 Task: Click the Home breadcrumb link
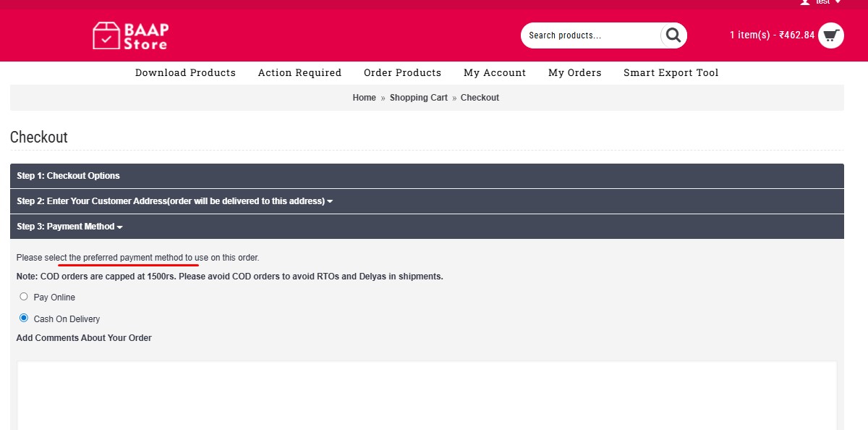pyautogui.click(x=364, y=98)
